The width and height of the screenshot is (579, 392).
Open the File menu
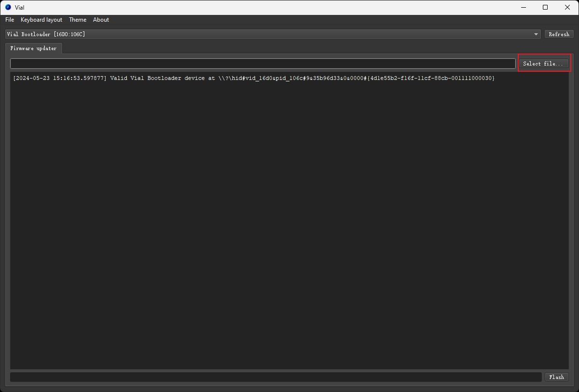[x=10, y=20]
